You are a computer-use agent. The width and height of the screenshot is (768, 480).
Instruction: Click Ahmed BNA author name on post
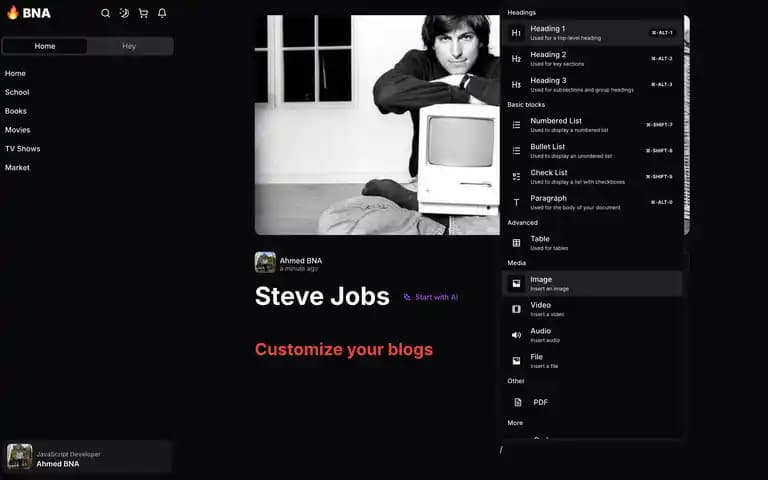301,261
